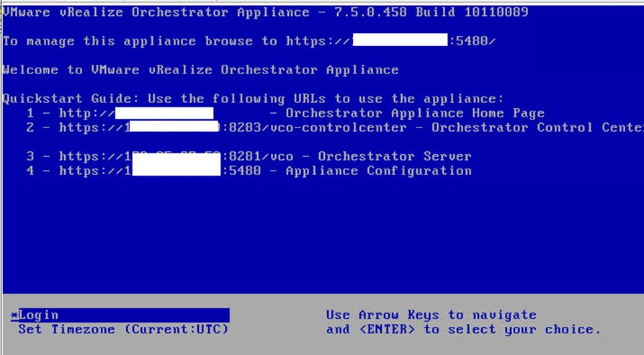The image size is (644, 355).
Task: Choose Set Timezone (Current:UTC) option
Action: (x=123, y=329)
